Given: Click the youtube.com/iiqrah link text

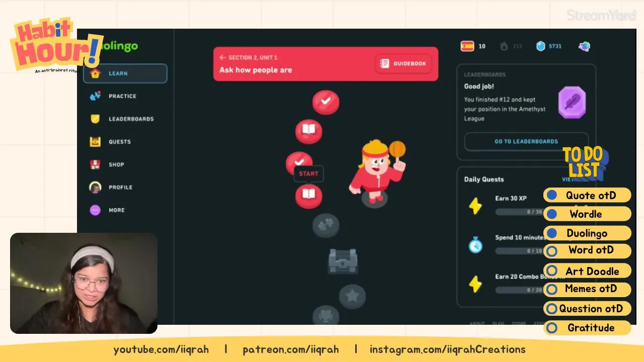Looking at the screenshot, I should 161,349.
